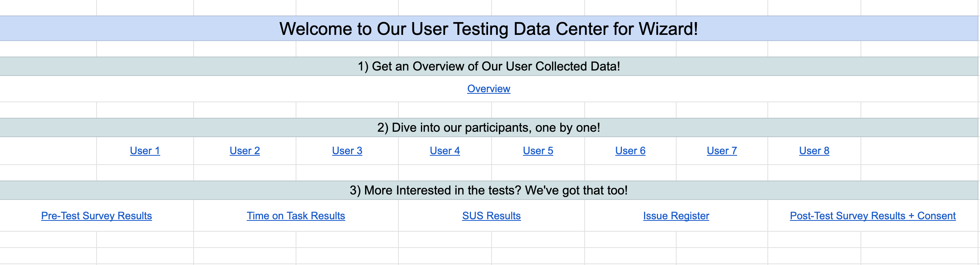Navigate to User 8 link
This screenshot has width=980, height=265.
click(814, 151)
